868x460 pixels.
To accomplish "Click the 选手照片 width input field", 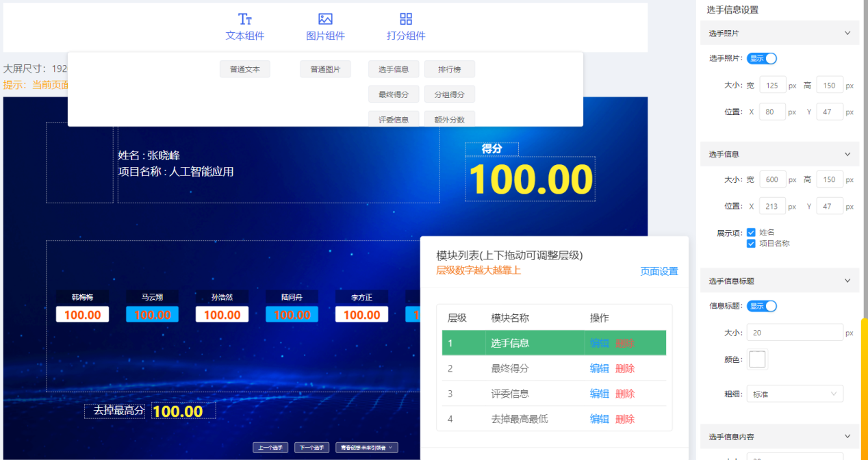I will coord(772,86).
